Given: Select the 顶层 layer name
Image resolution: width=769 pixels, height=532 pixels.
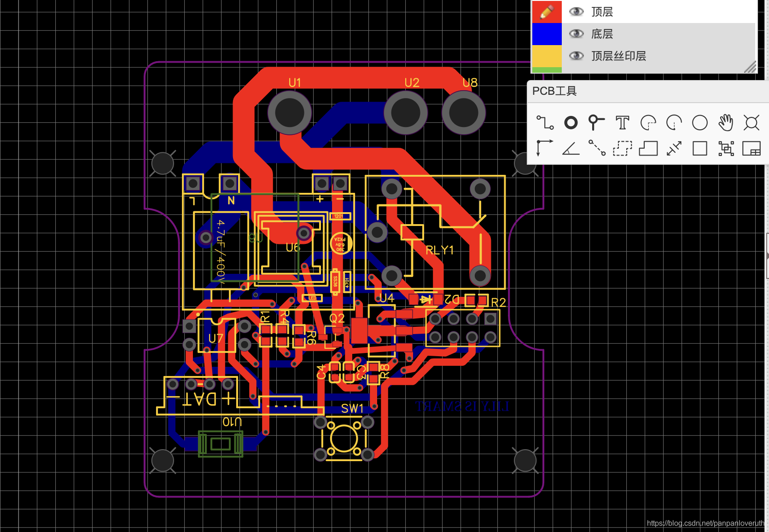Looking at the screenshot, I should (602, 12).
